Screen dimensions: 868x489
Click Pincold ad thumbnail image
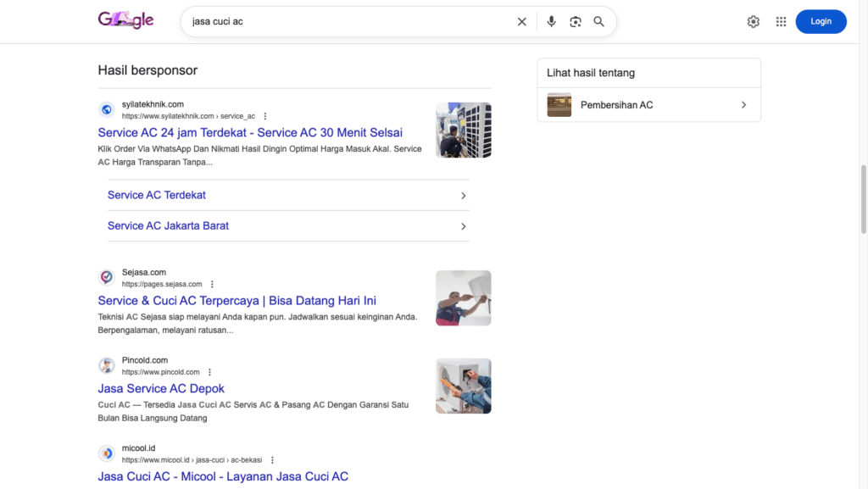(464, 386)
